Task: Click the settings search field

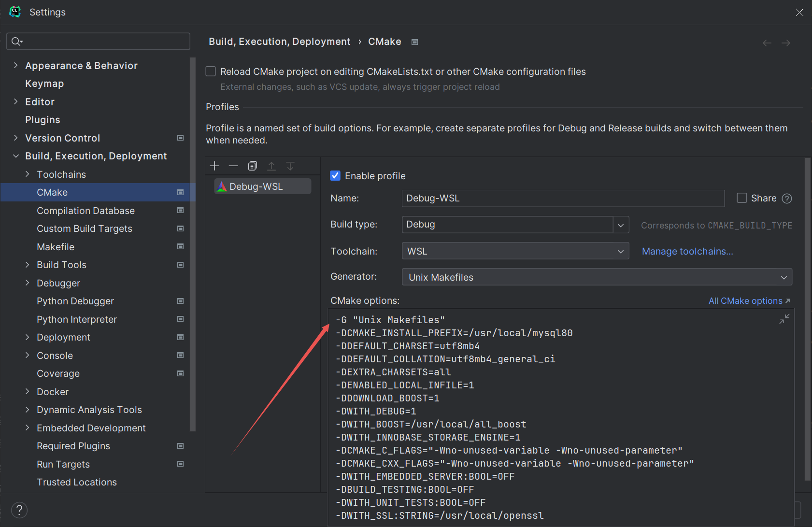Action: [x=98, y=42]
